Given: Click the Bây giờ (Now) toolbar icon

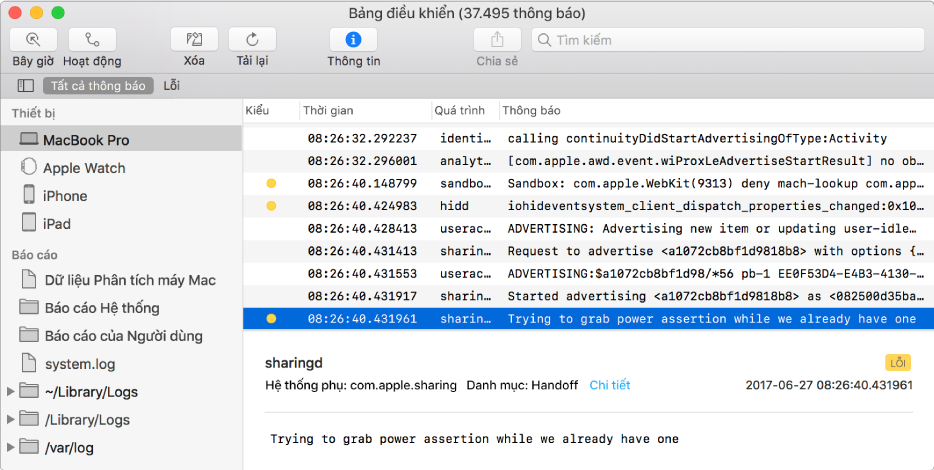Looking at the screenshot, I should click(33, 40).
